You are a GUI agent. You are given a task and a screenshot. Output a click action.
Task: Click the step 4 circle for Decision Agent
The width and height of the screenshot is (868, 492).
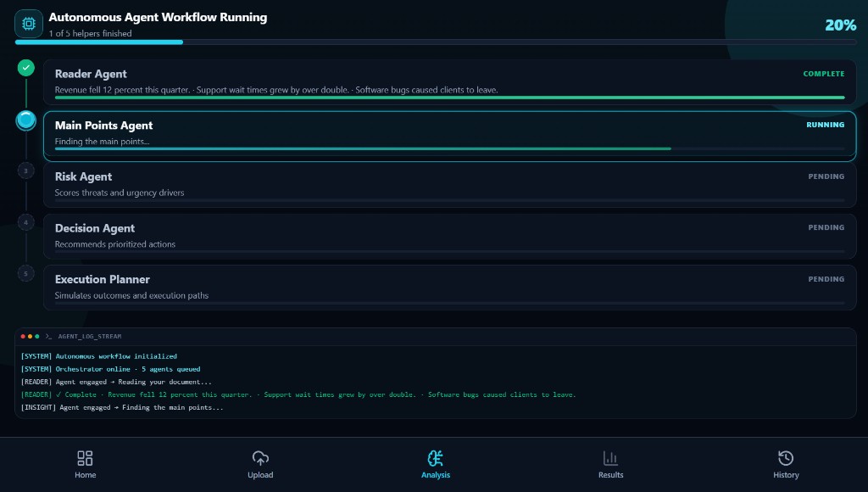coord(26,222)
